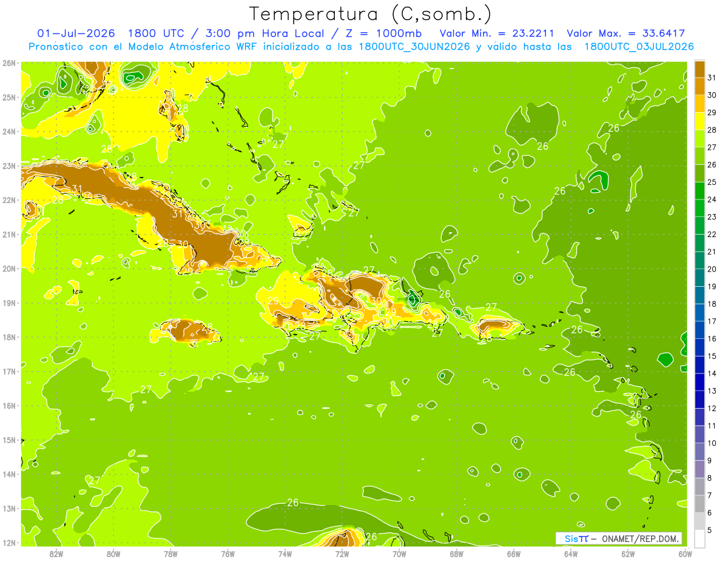Click the '21N' latitude axis label
728x562 pixels.
pos(9,234)
